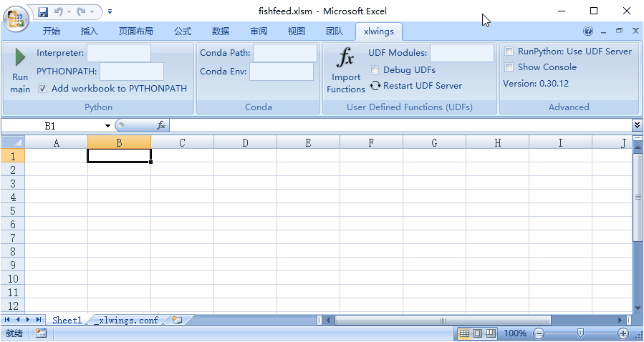This screenshot has height=342, width=644.
Task: Switch to Page Break Preview
Action: [x=491, y=333]
